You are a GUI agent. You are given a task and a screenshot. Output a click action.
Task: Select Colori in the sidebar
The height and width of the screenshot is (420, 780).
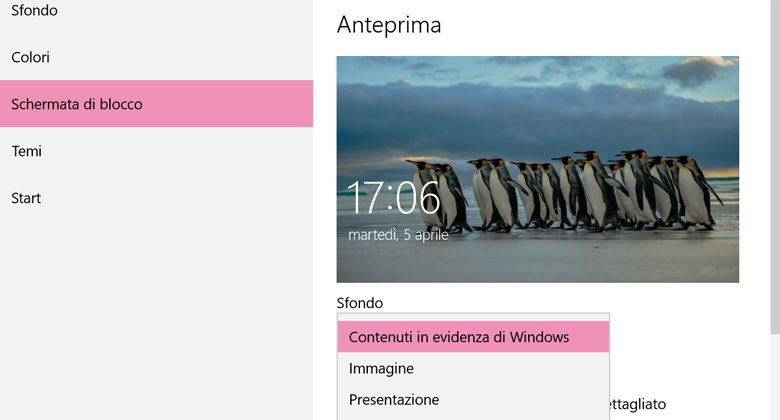coord(30,57)
